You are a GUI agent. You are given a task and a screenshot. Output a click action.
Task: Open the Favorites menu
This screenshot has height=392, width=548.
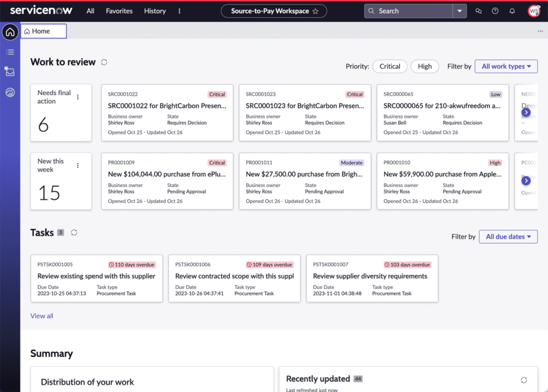click(x=119, y=11)
